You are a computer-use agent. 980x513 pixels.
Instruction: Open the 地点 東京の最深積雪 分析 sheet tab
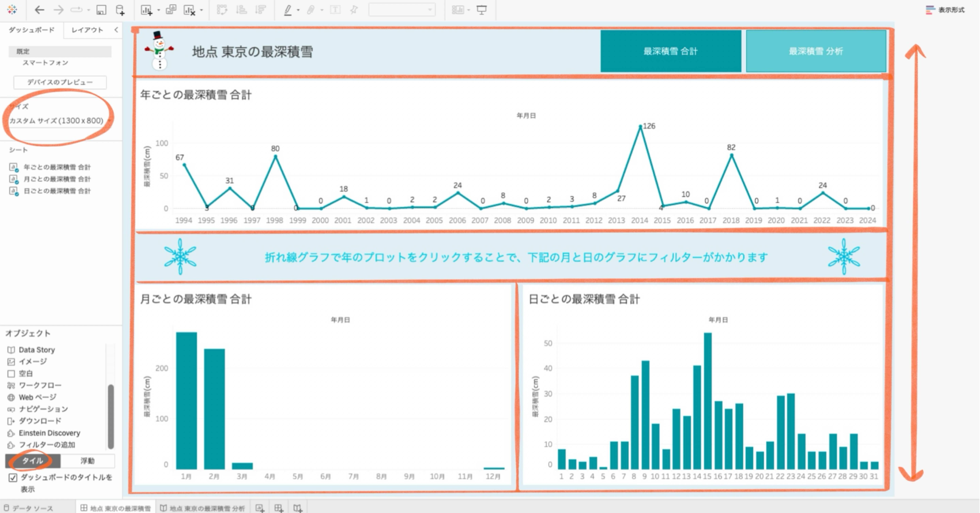(203, 508)
